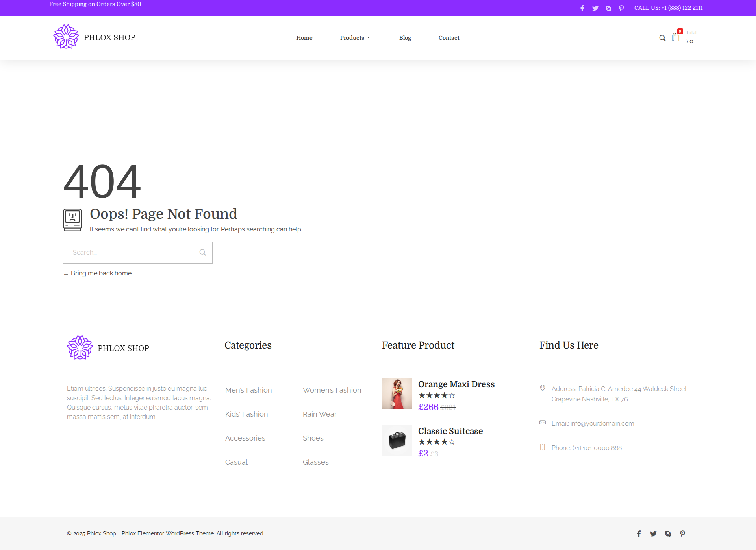756x550 pixels.
Task: Click the Facebook icon in top bar
Action: click(582, 8)
